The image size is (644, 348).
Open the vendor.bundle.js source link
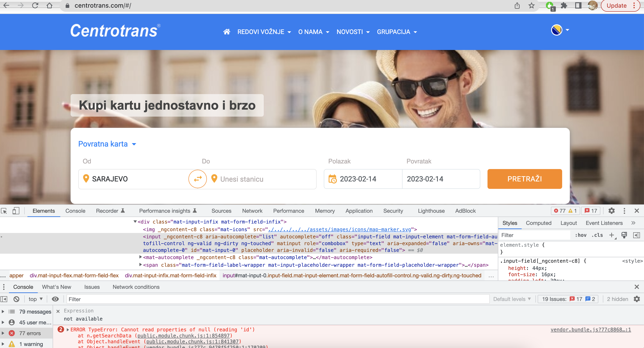tap(590, 330)
